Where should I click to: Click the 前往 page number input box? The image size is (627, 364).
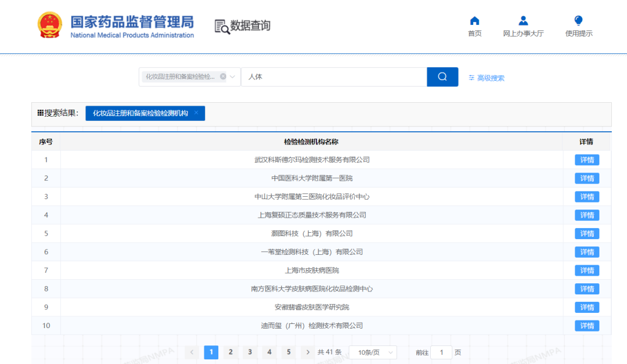point(441,352)
